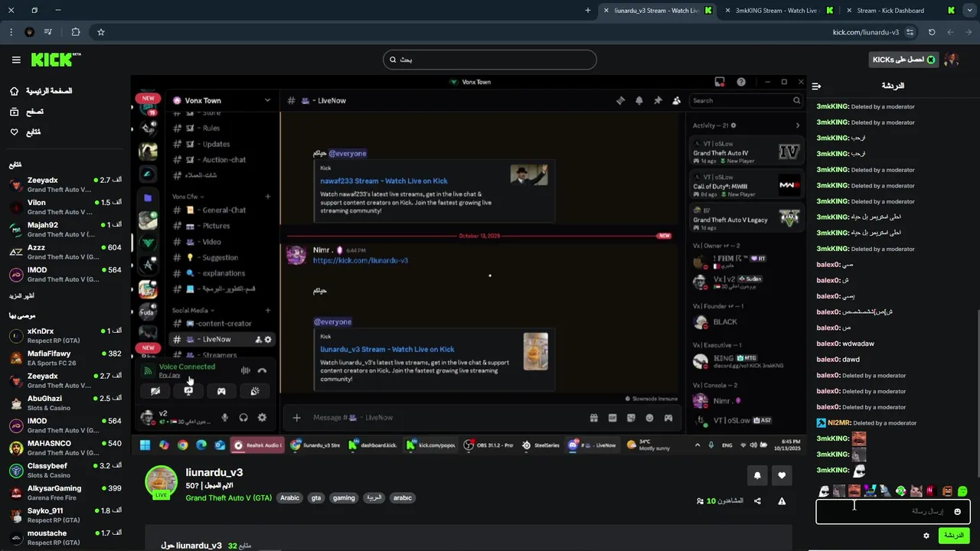This screenshot has width=980, height=551.
Task: Collapse Social Media category
Action: point(192,311)
